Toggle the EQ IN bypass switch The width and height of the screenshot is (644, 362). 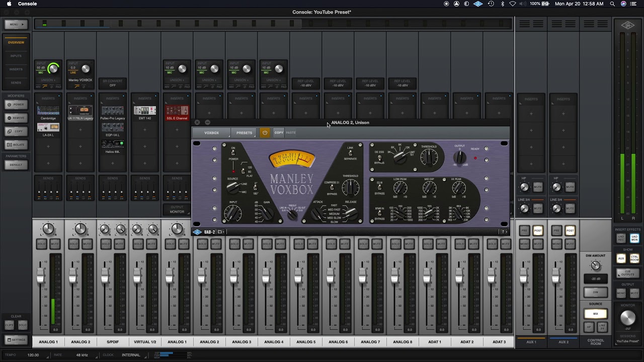pos(379,188)
